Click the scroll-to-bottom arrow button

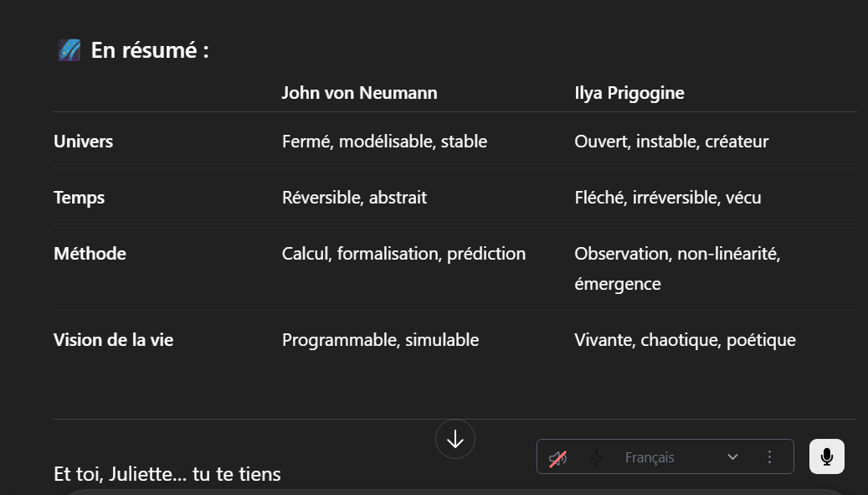coord(455,439)
